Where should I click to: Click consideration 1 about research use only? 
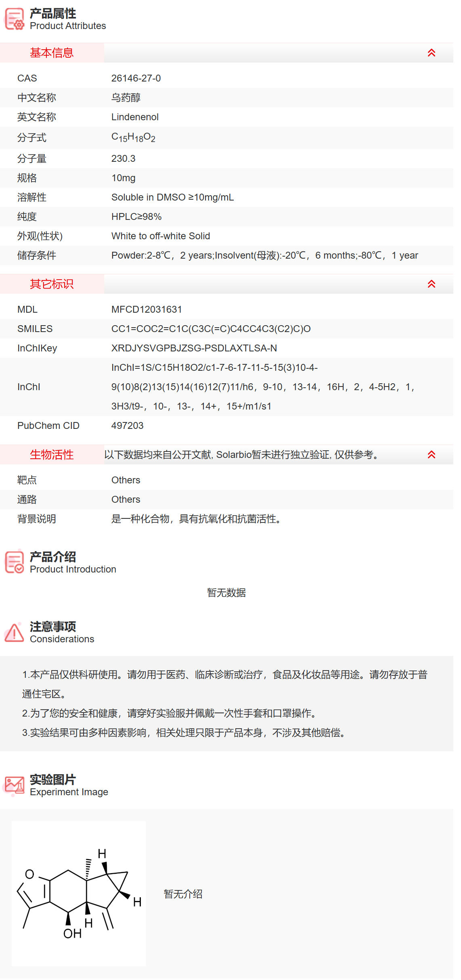click(225, 684)
